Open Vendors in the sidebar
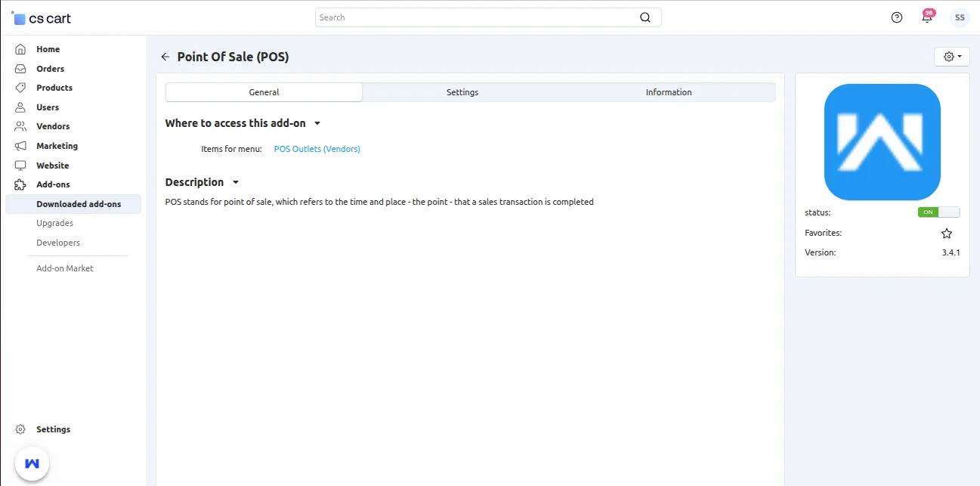 [53, 126]
